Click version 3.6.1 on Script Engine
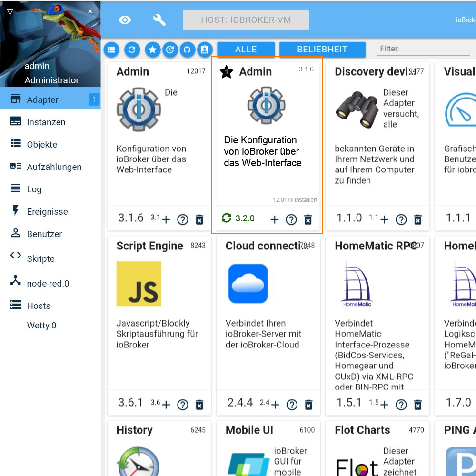The height and width of the screenshot is (476, 476). (x=130, y=402)
